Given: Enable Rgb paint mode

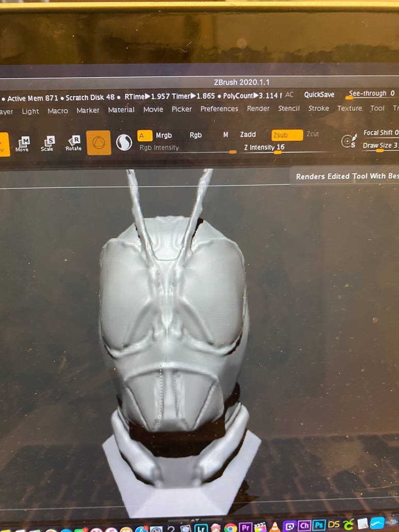Looking at the screenshot, I should (196, 135).
